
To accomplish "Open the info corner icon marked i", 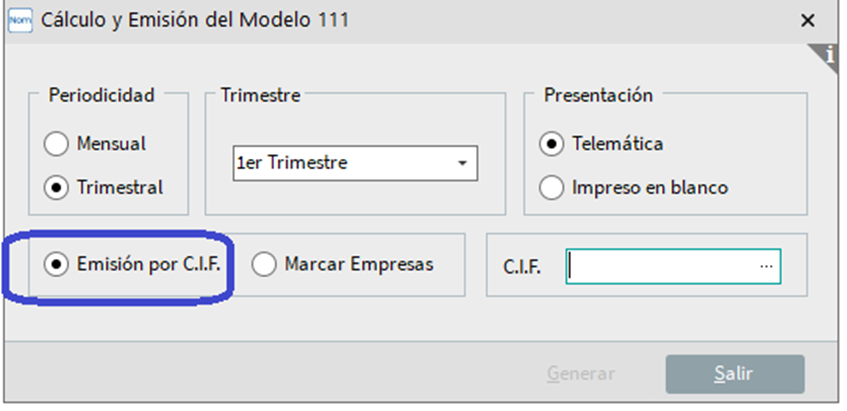I will click(x=826, y=56).
